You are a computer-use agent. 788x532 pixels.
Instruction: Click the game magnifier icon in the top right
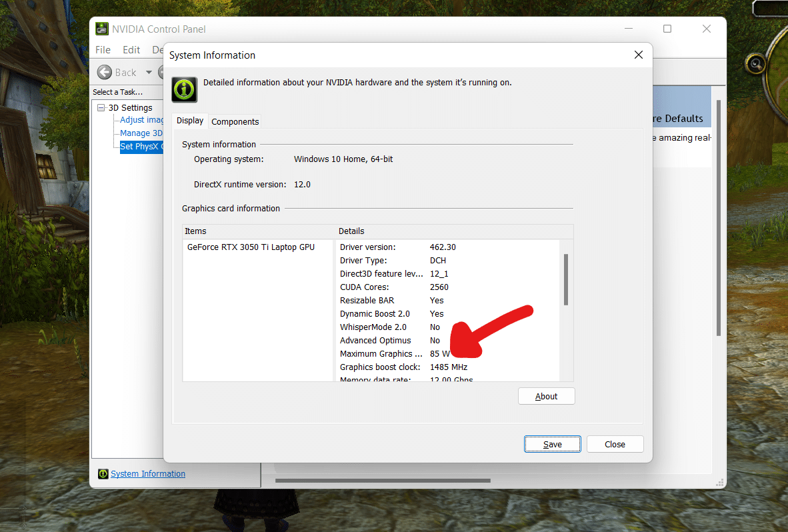pos(755,64)
